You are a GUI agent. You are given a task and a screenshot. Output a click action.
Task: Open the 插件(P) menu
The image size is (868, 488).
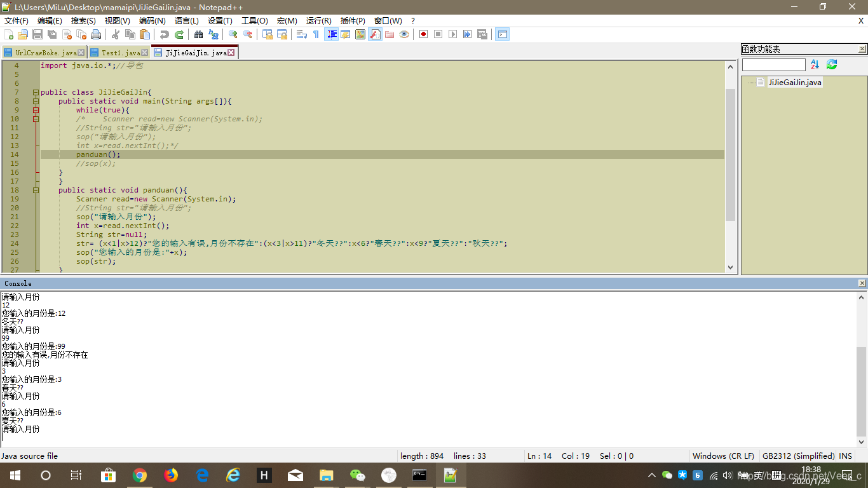[x=353, y=21]
